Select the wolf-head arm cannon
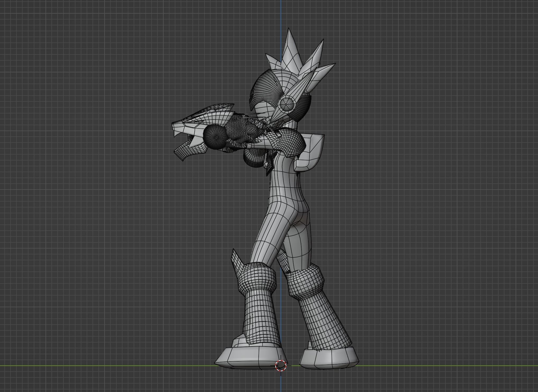The height and width of the screenshot is (392, 538). click(x=204, y=132)
